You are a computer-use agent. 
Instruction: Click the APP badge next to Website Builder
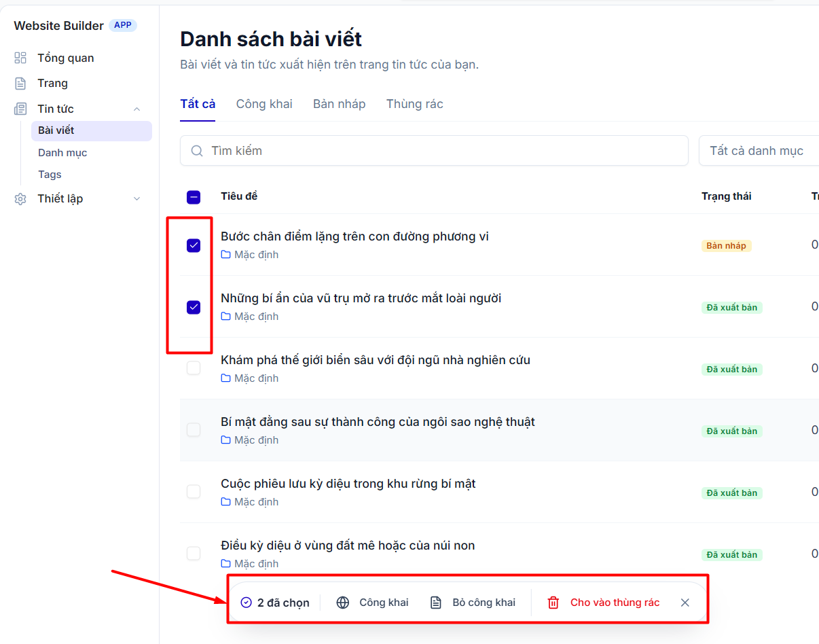(123, 25)
